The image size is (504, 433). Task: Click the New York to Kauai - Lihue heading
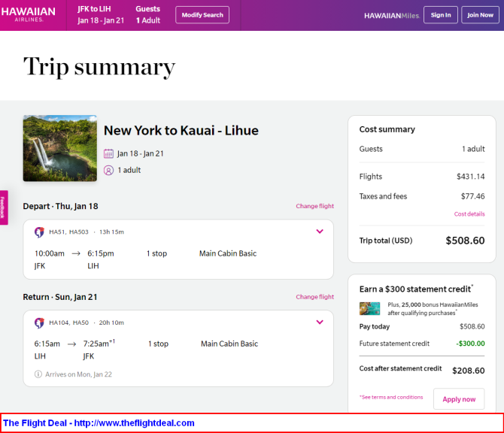click(x=181, y=130)
